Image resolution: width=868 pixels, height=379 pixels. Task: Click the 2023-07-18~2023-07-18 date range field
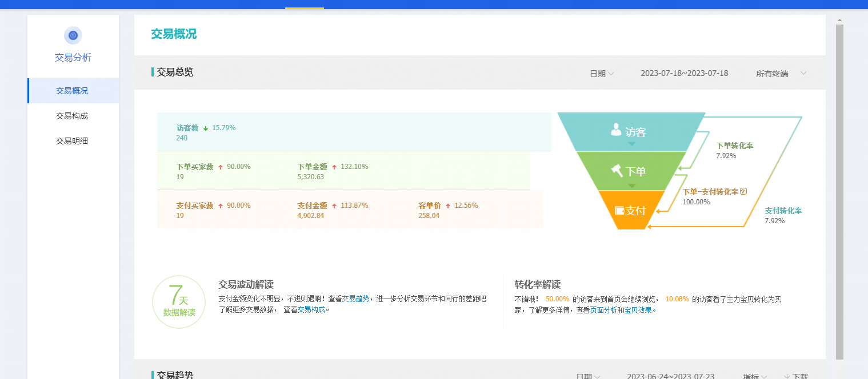(684, 73)
